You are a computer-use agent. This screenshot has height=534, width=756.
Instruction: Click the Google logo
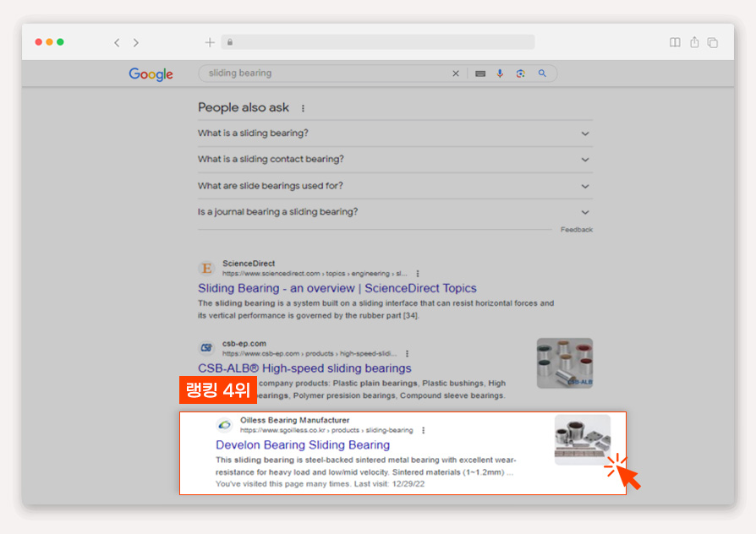[151, 74]
